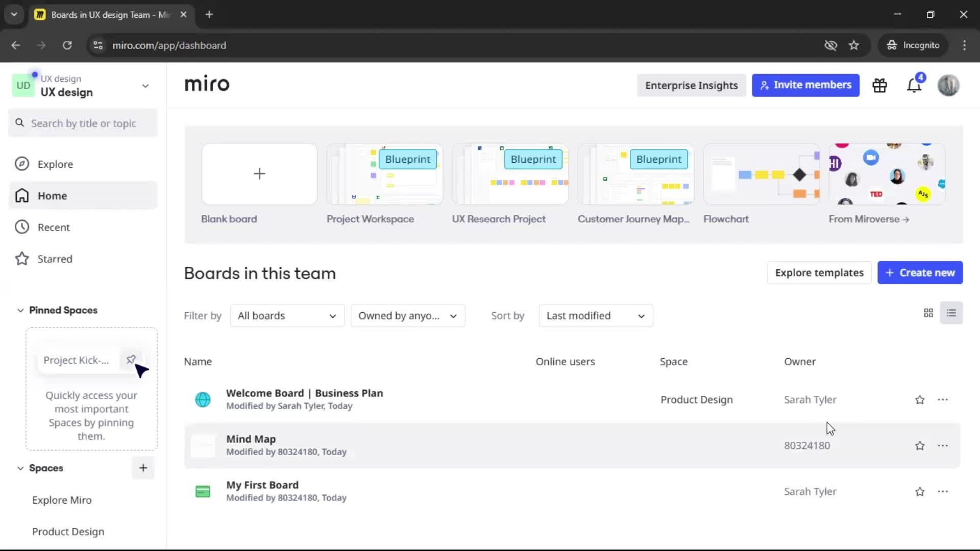The image size is (980, 551).
Task: Open From Miroverse link
Action: click(869, 219)
